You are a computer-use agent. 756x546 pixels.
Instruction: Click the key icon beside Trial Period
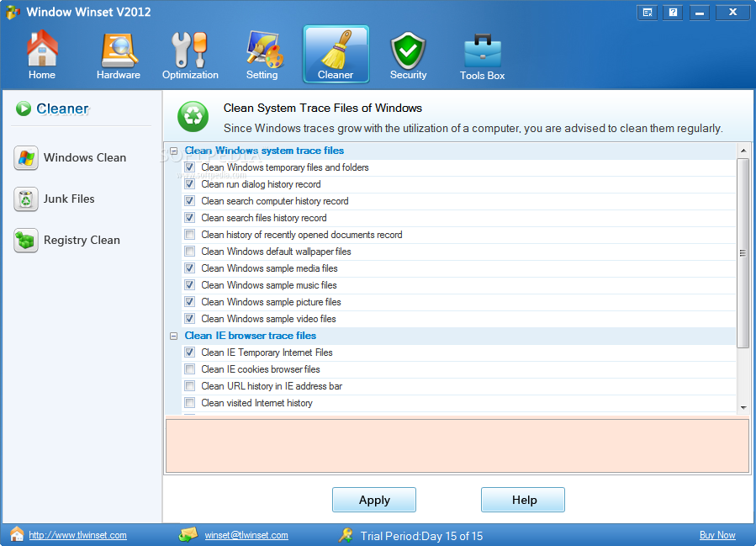346,535
